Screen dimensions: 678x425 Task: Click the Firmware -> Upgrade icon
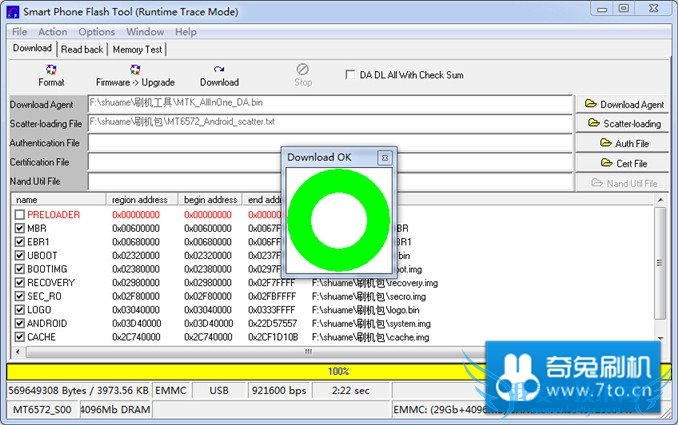135,75
